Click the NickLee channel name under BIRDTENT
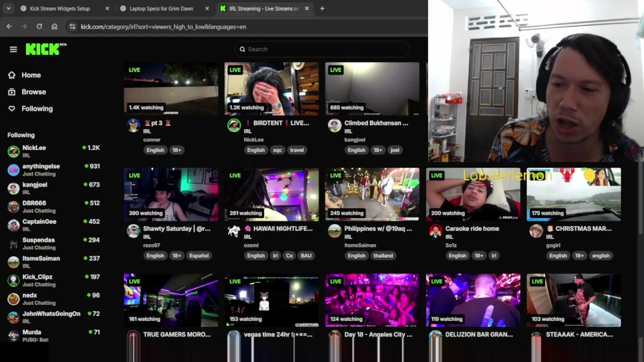This screenshot has height=362, width=644. click(254, 140)
